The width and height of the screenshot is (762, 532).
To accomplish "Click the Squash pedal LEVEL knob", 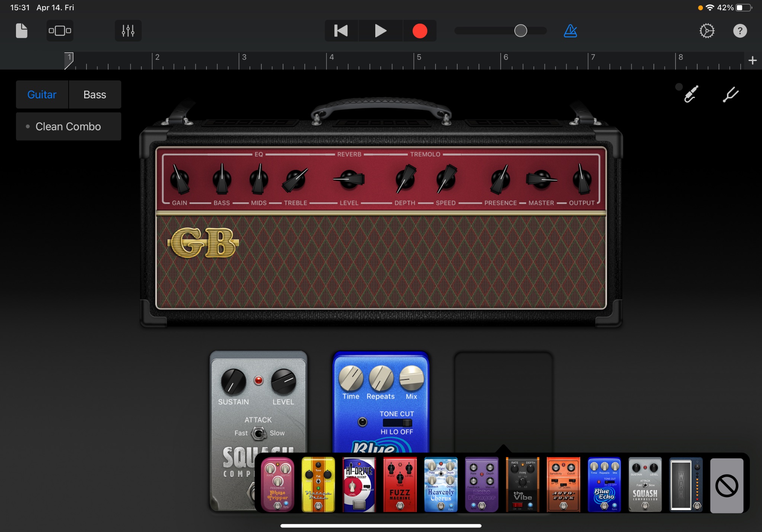I will [283, 381].
